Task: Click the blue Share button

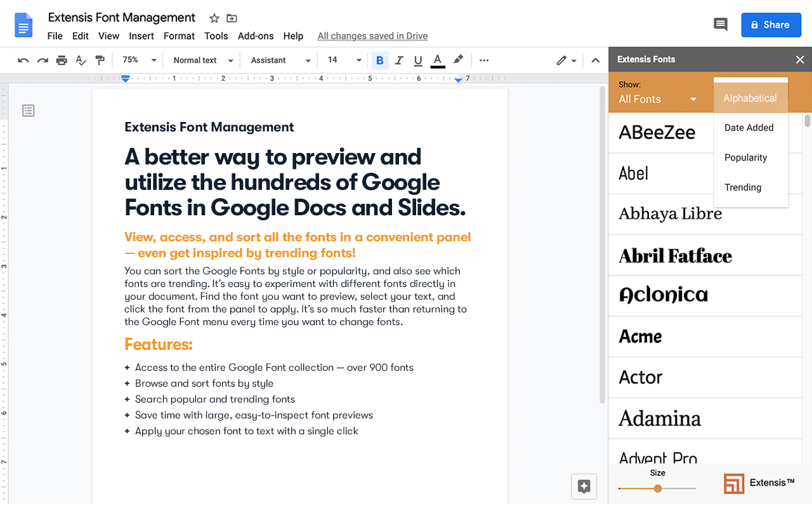Action: click(x=771, y=25)
